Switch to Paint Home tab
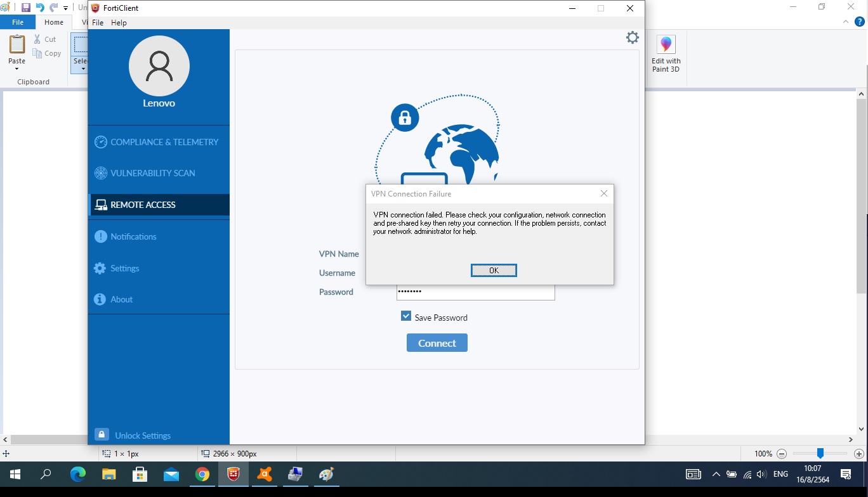This screenshot has height=497, width=868. click(x=54, y=22)
